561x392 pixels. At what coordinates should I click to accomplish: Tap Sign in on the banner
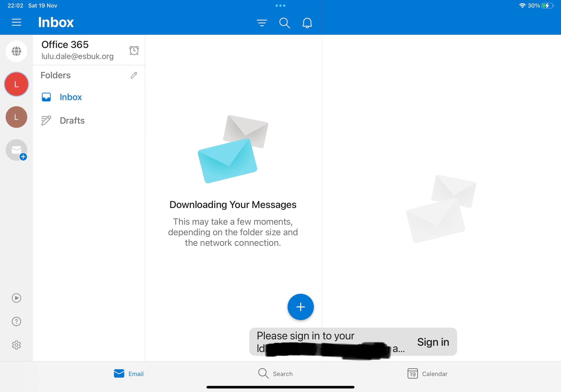click(x=433, y=342)
